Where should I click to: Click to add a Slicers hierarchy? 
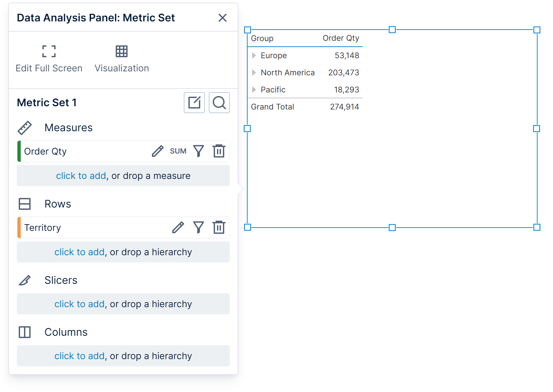tap(79, 304)
